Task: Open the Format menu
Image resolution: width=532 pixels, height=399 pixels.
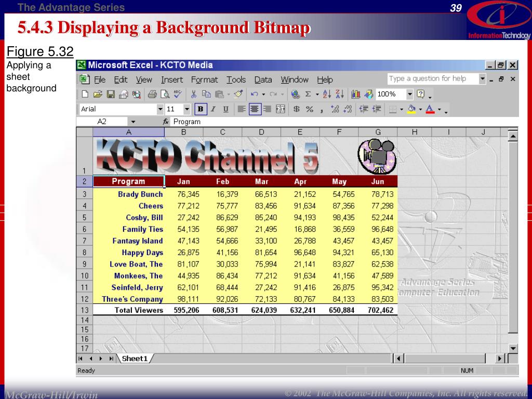Action: [204, 79]
